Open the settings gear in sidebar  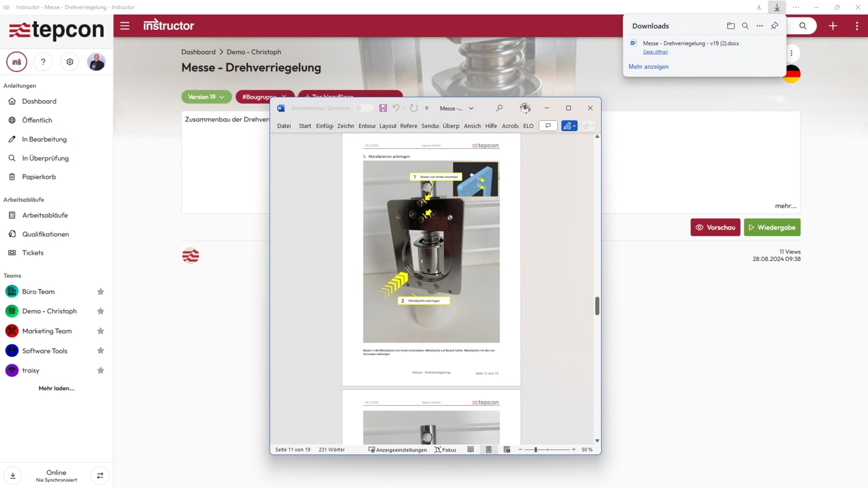pos(70,62)
